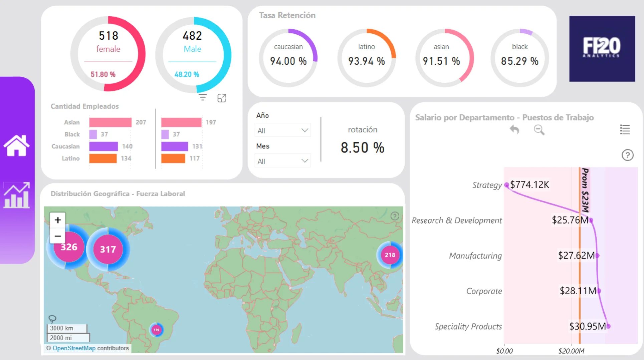Click the help question mark in salary chart
The image size is (644, 360).
[627, 155]
